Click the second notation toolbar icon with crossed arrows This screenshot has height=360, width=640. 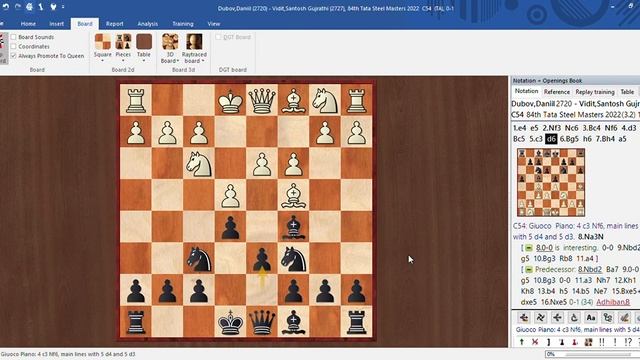click(540, 317)
